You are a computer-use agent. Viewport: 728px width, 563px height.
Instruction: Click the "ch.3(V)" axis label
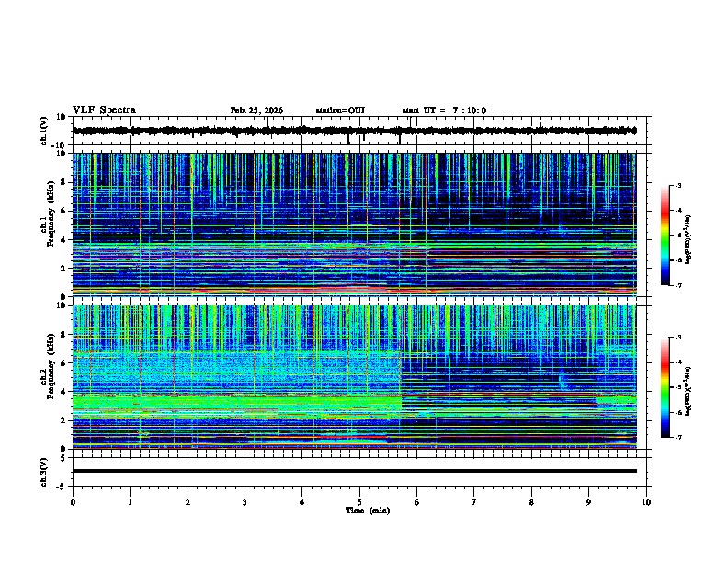pos(44,472)
